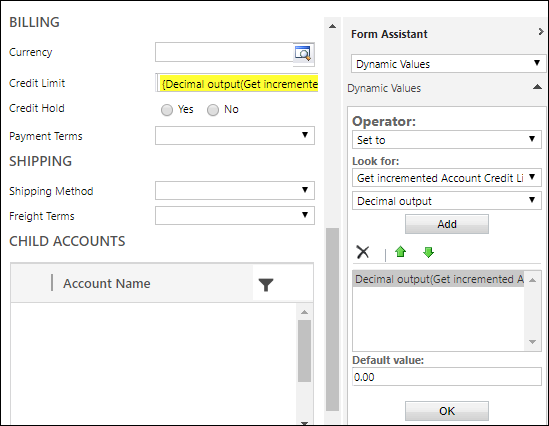The image size is (549, 426).
Task: Open Form Assistant Dynamic Values combo box
Action: point(449,64)
